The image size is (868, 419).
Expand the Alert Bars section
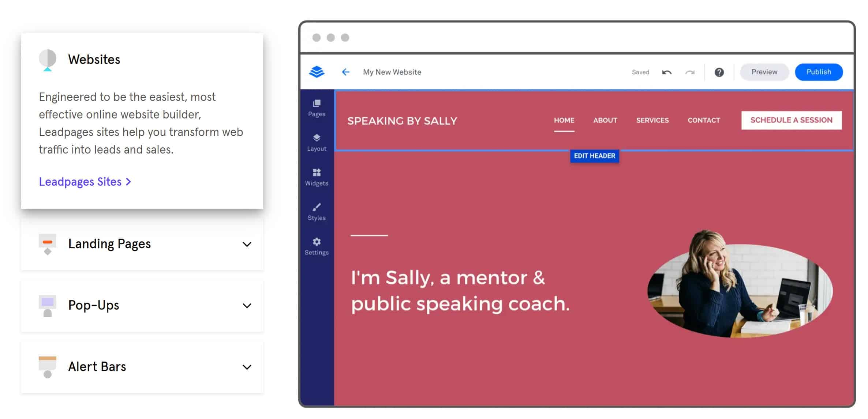coord(247,367)
